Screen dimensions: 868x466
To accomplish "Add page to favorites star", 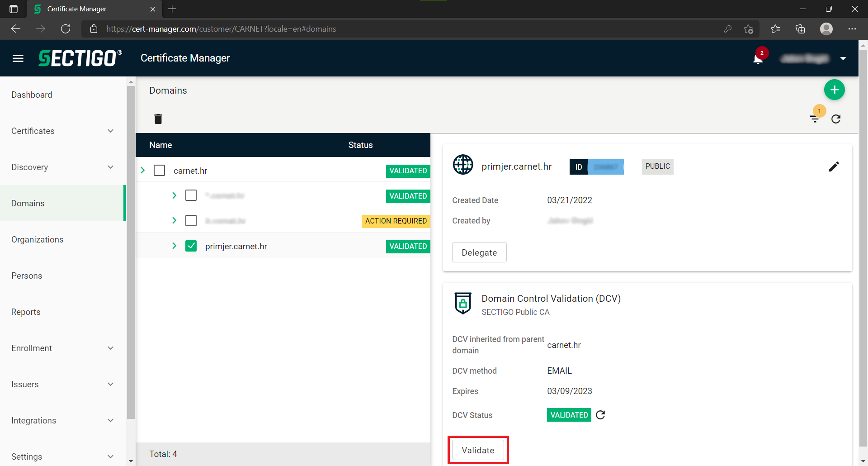I will [748, 29].
